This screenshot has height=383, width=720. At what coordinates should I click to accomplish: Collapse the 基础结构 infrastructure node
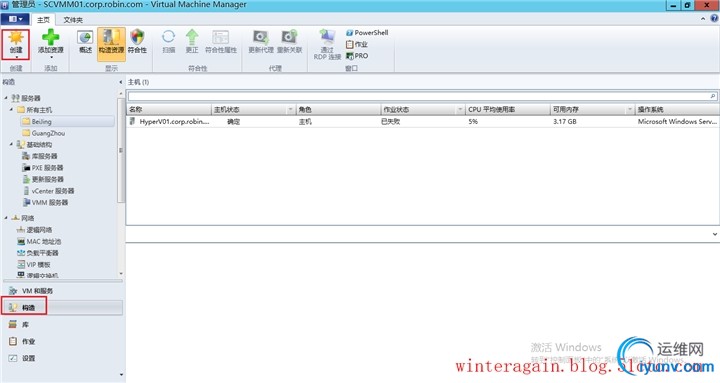tap(11, 144)
